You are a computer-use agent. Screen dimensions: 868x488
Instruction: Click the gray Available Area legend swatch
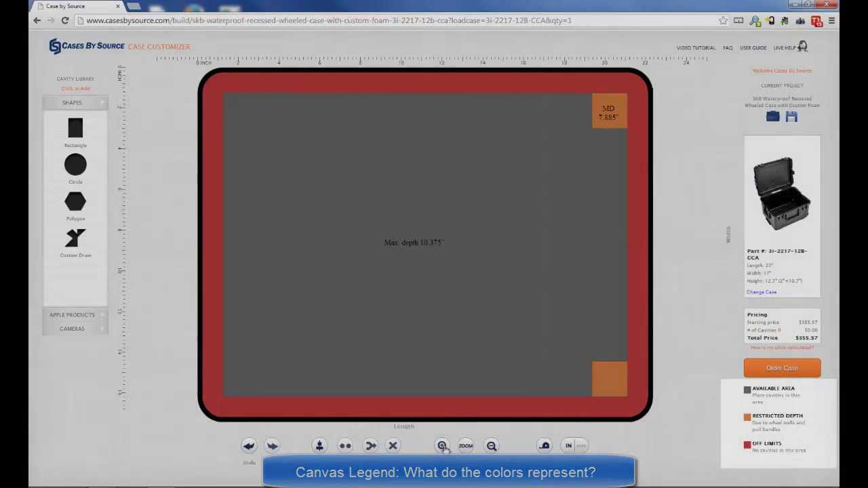(747, 390)
